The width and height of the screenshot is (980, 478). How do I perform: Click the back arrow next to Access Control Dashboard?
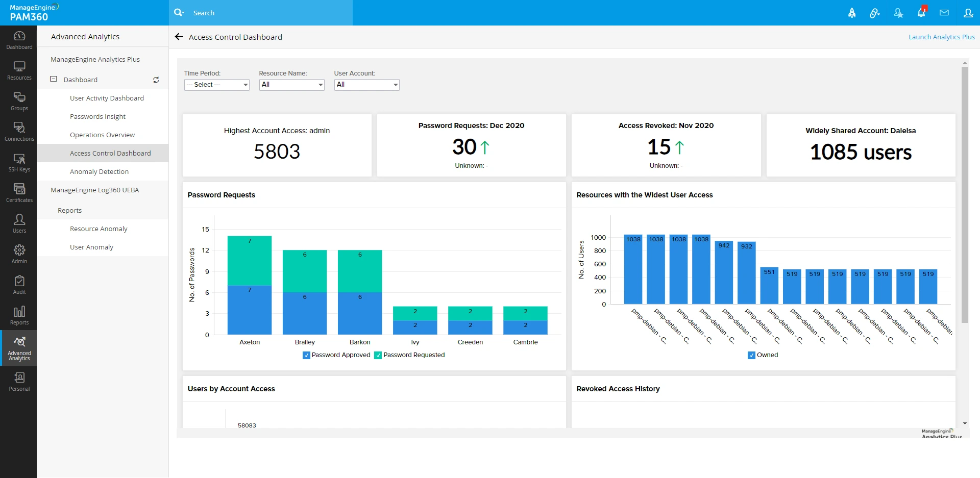click(179, 37)
